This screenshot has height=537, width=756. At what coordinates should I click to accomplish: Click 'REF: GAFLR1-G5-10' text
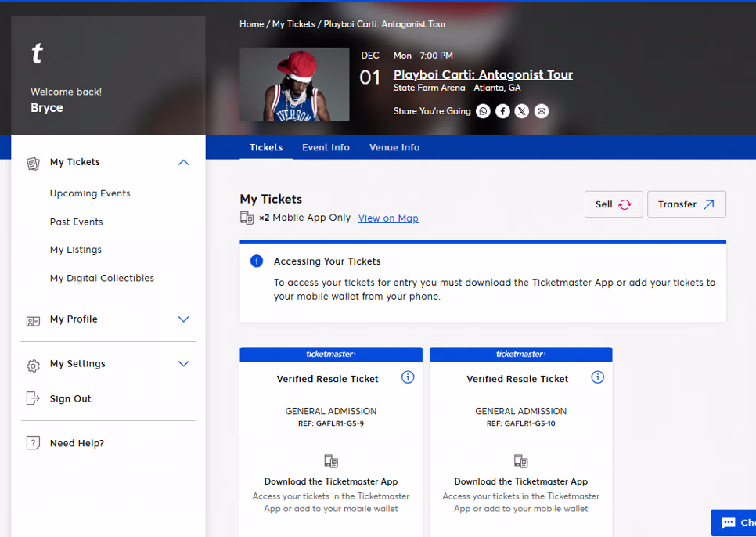pos(520,423)
